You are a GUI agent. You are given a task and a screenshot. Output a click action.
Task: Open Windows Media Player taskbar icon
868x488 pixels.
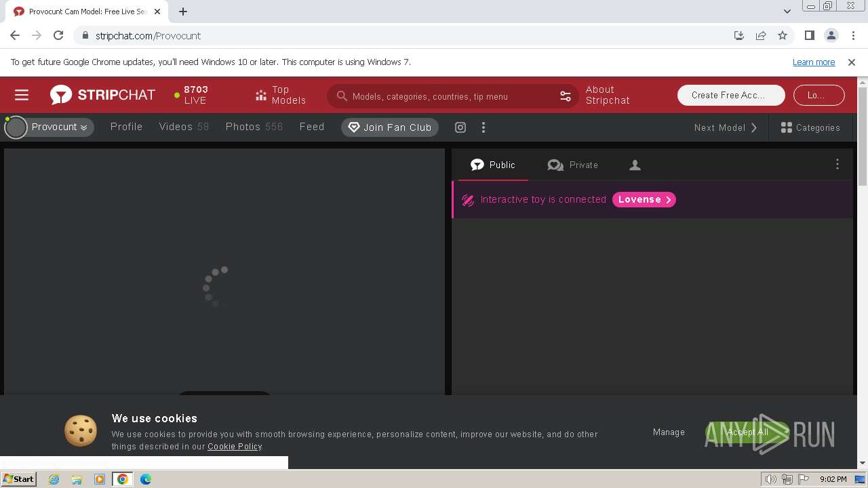tap(100, 479)
